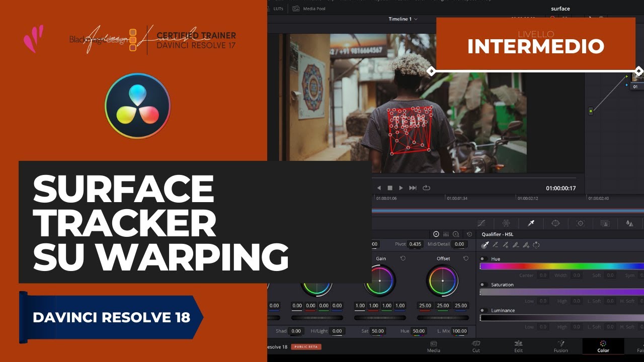Click the Shad 0.00 field

[296, 331]
